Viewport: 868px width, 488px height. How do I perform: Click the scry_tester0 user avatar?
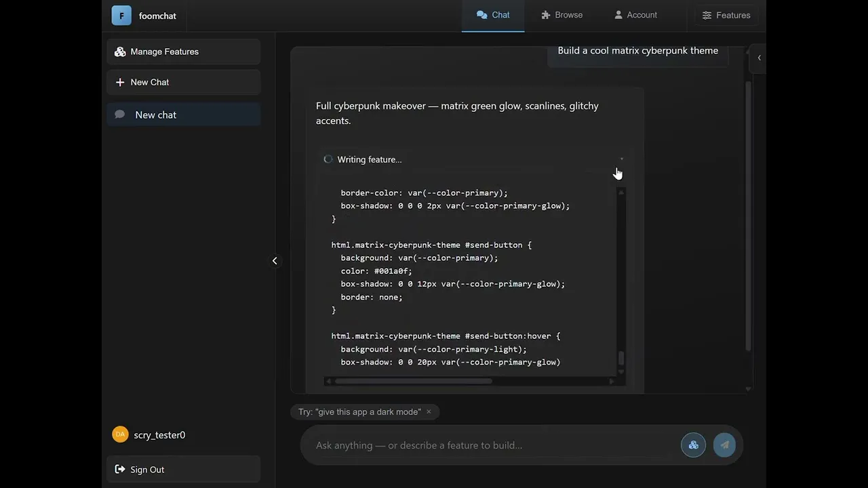120,434
